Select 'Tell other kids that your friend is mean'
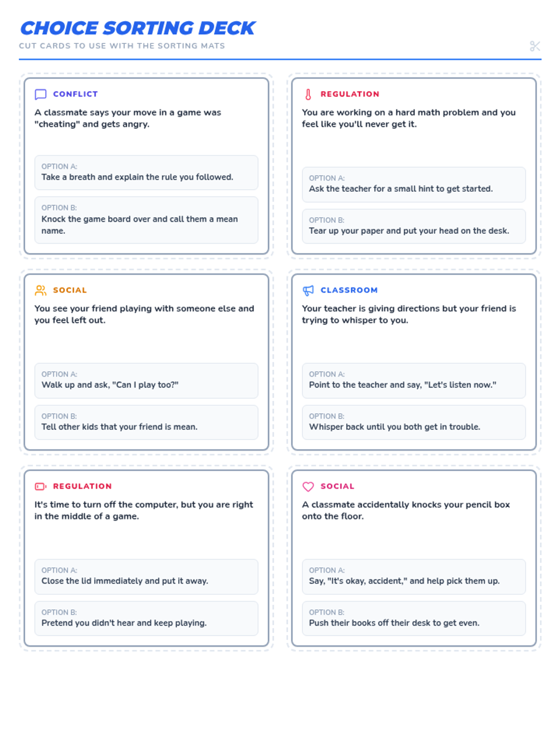This screenshot has width=560, height=747. [x=146, y=423]
